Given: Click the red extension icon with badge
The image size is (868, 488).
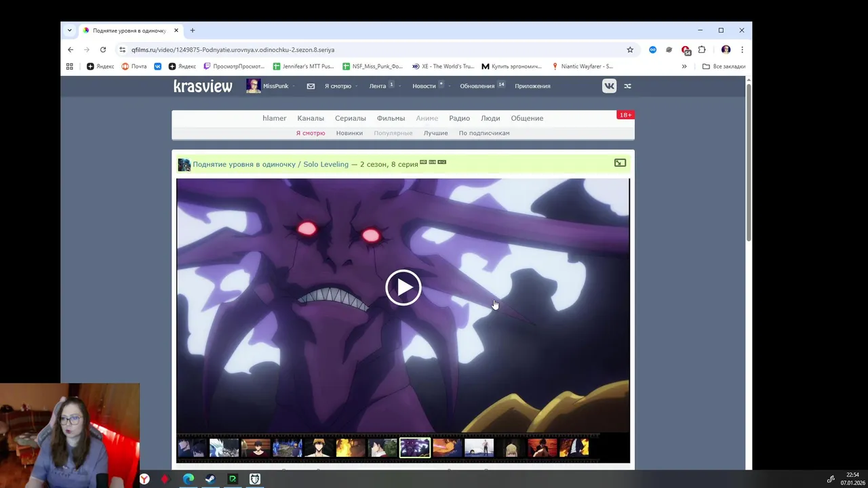Looking at the screenshot, I should (686, 50).
